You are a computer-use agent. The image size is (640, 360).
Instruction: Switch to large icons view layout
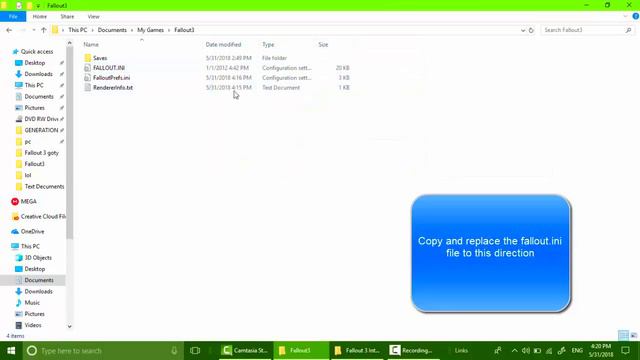634,336
